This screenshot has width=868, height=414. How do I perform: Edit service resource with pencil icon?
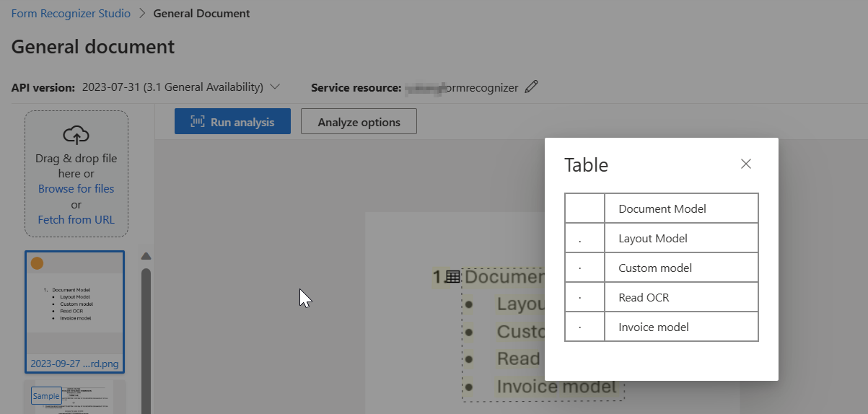pyautogui.click(x=532, y=87)
